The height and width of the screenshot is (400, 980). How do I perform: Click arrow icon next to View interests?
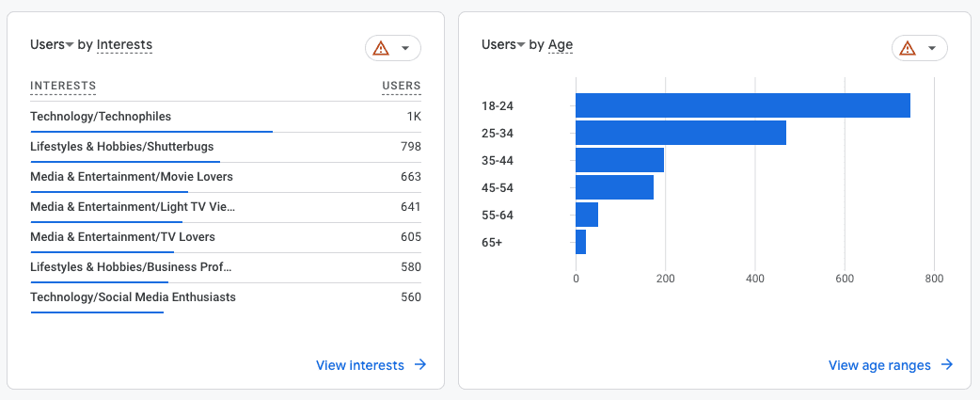click(420, 365)
